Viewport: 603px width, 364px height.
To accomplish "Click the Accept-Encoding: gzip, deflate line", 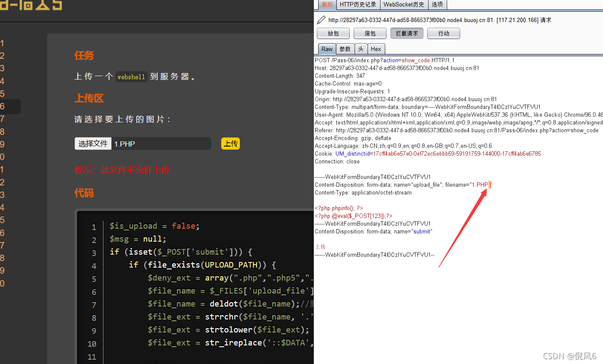I will click(353, 138).
